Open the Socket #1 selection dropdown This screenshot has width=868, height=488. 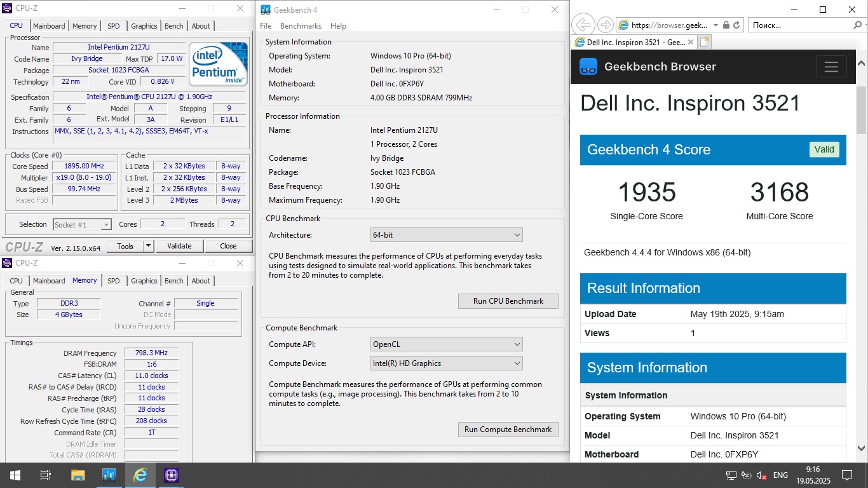pos(83,224)
